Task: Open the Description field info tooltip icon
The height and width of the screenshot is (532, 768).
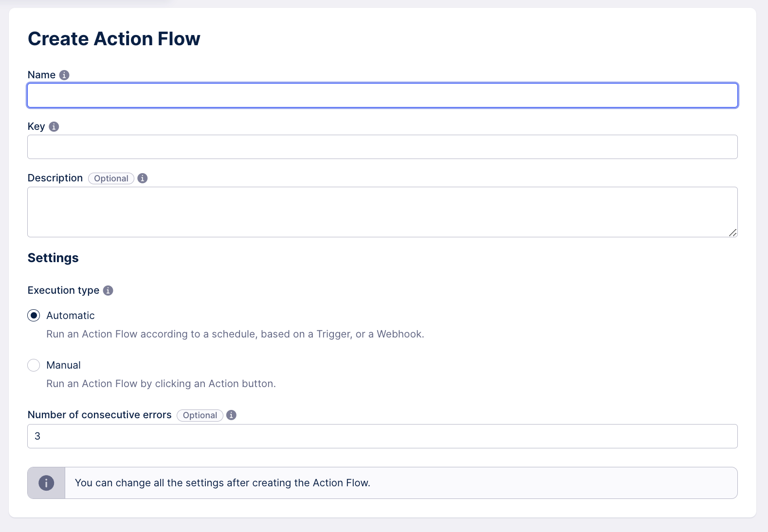Action: [143, 178]
